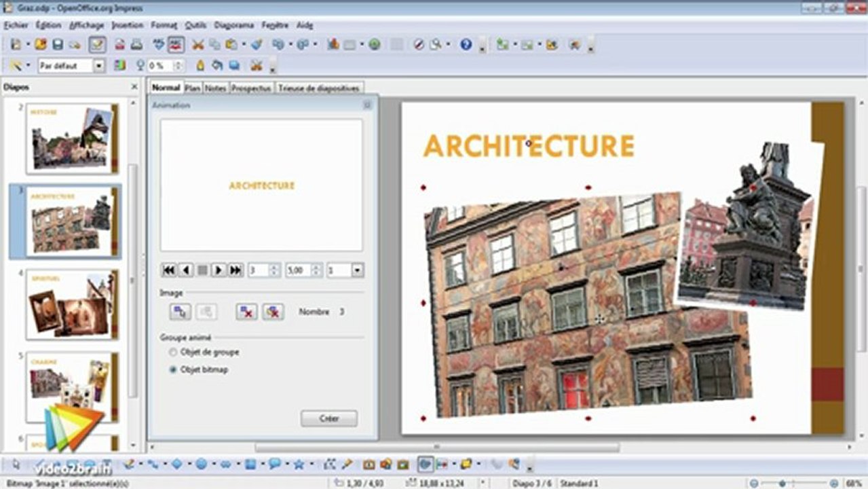Click the Save document icon
This screenshot has height=489, width=868.
click(58, 45)
